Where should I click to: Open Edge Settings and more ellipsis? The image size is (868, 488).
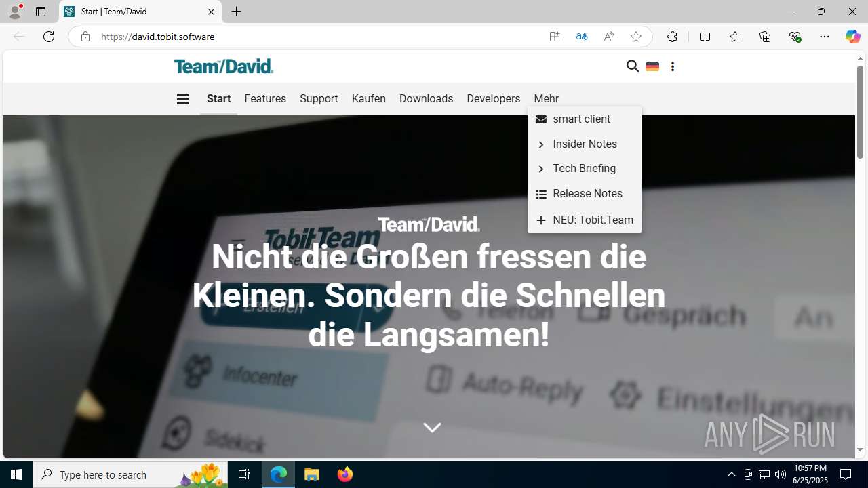tap(825, 37)
